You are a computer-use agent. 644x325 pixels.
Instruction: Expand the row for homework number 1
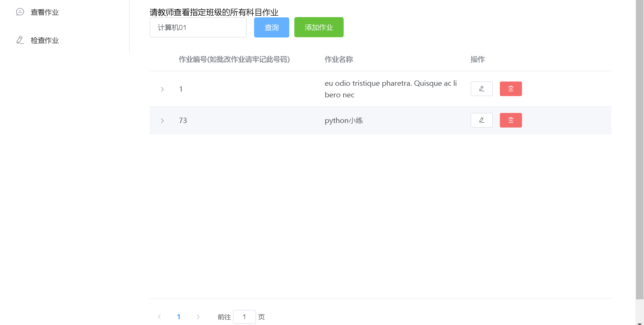tap(162, 89)
